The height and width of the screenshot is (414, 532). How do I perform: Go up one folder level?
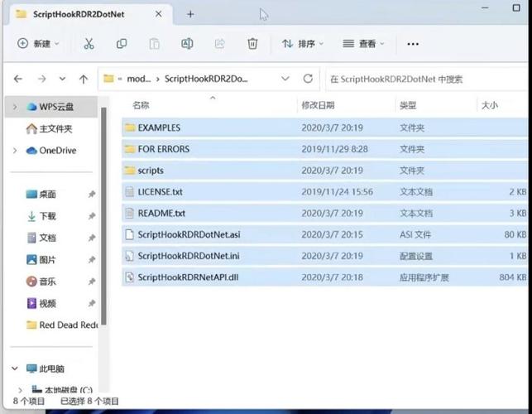(84, 79)
